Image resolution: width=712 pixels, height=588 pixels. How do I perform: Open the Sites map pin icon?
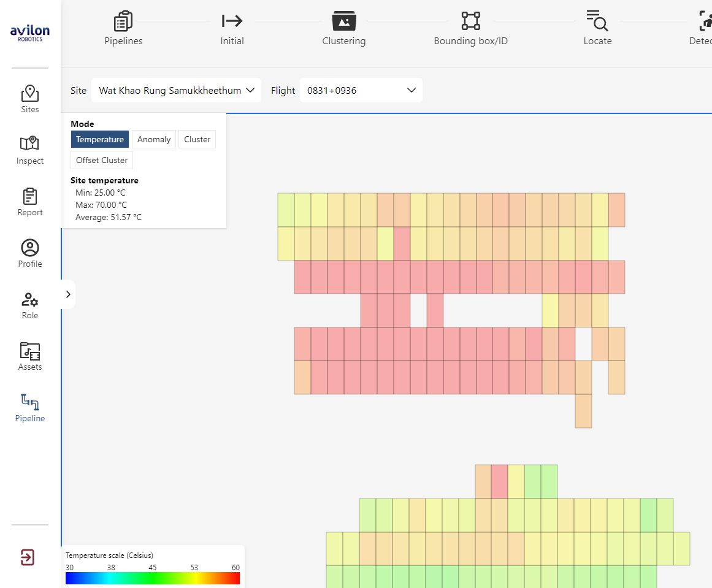(x=30, y=94)
